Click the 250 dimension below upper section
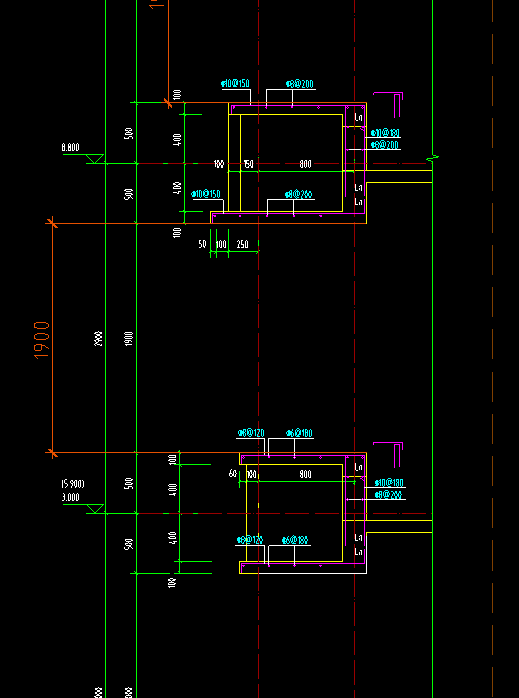Image resolution: width=519 pixels, height=698 pixels. coord(243,244)
